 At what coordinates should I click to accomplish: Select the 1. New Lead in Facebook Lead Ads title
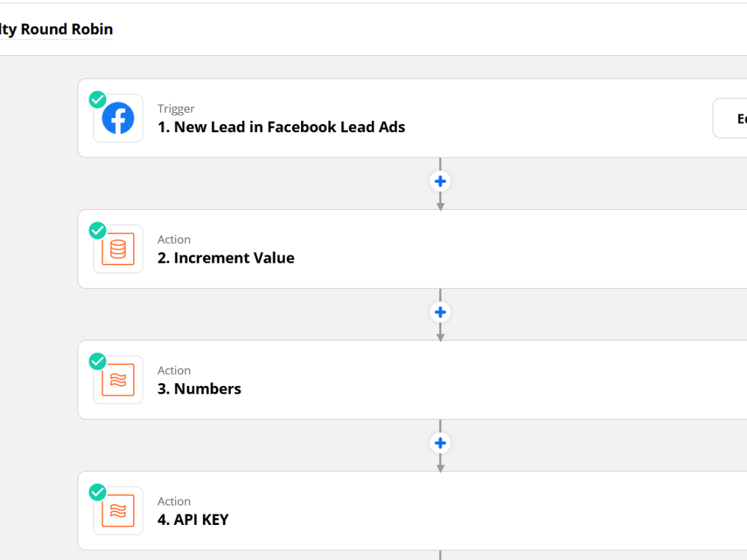click(282, 127)
